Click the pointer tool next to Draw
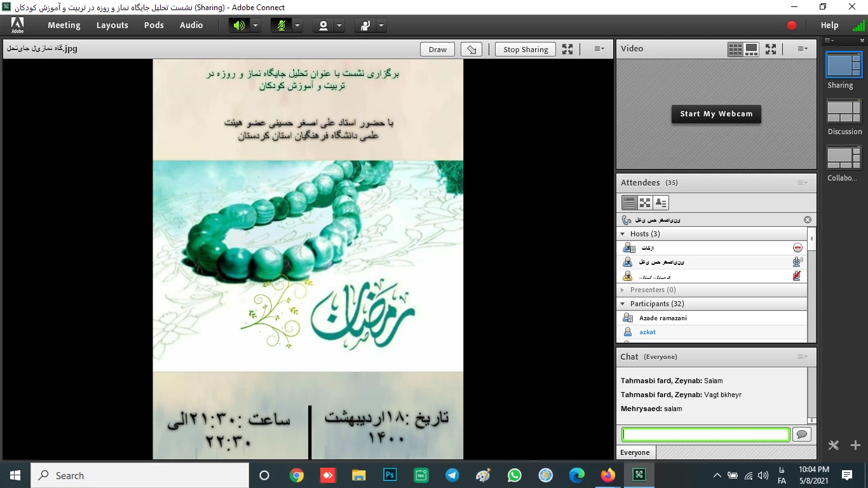 (471, 50)
